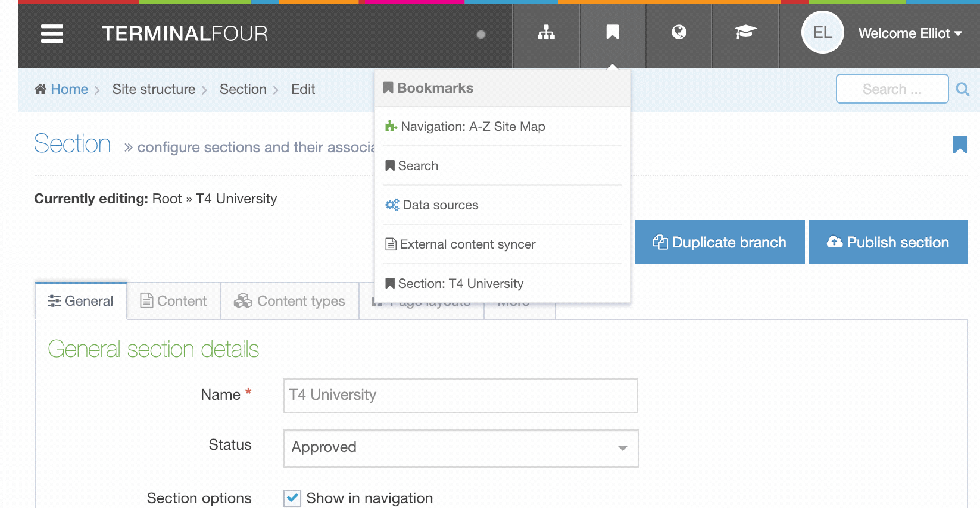Viewport: 980px width, 508px height.
Task: Select the General tab
Action: click(x=81, y=301)
